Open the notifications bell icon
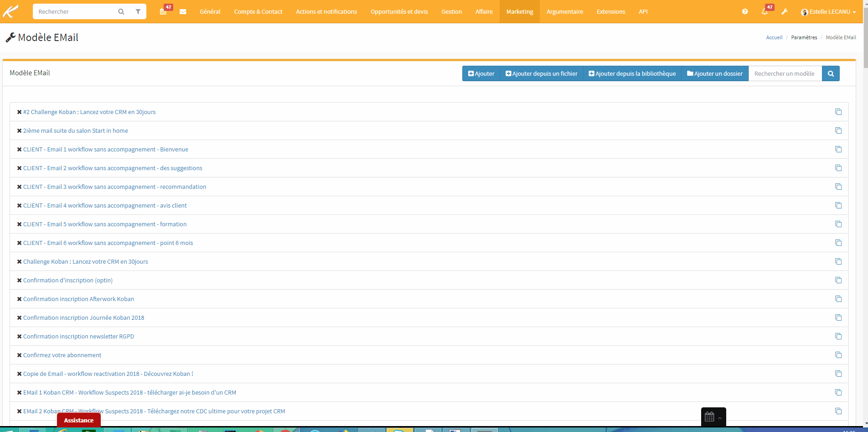Screen dimensions: 868x432 tap(765, 11)
